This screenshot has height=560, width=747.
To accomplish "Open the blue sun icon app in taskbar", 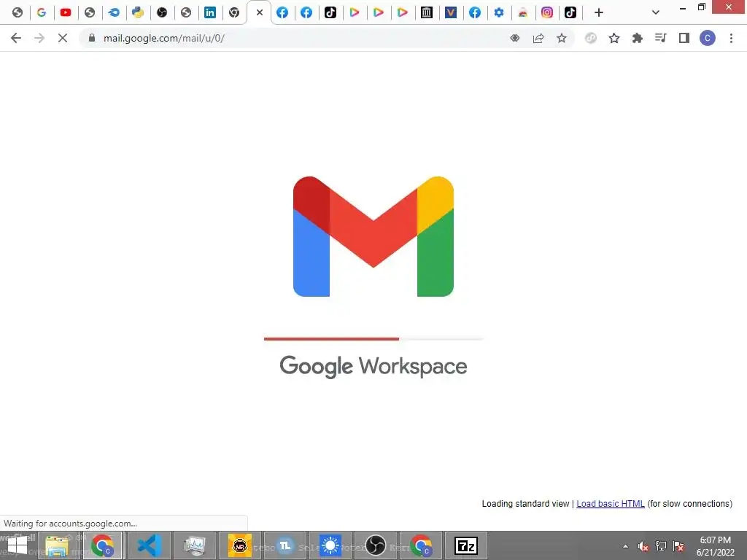I will pyautogui.click(x=330, y=545).
